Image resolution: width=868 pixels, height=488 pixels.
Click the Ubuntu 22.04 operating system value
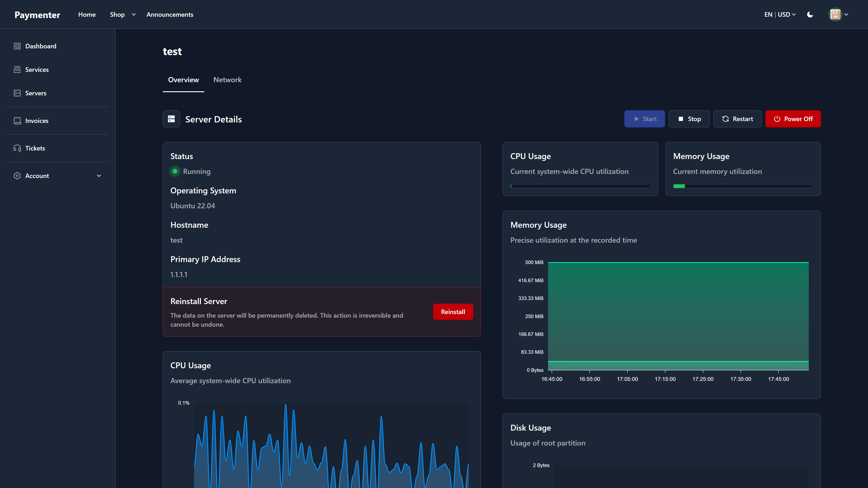[x=193, y=206]
